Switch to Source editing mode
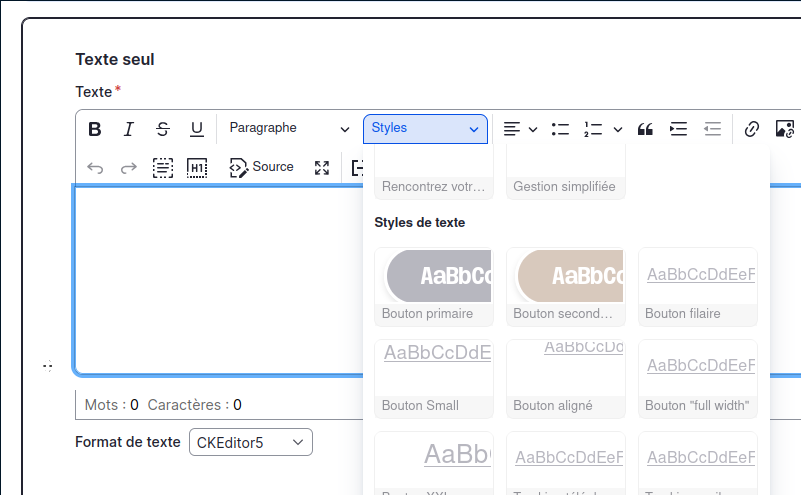This screenshot has width=801, height=495. click(262, 168)
